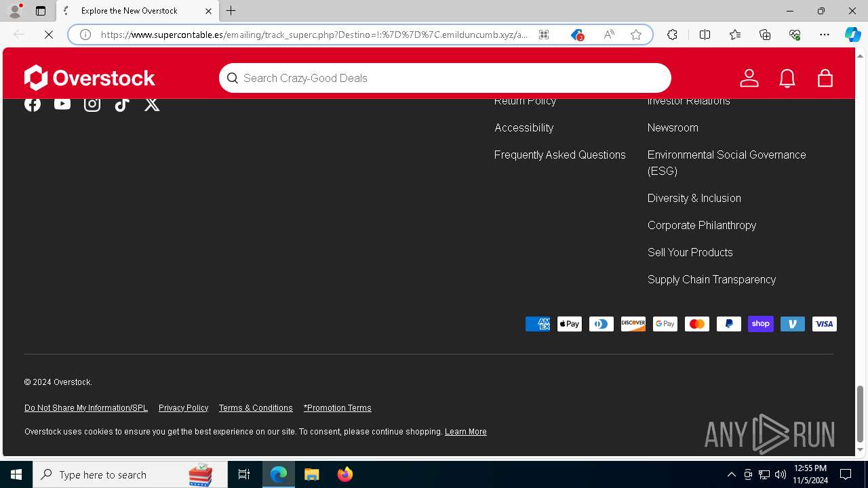The image size is (868, 488).
Task: Open the Privacy Policy link
Action: (x=183, y=408)
